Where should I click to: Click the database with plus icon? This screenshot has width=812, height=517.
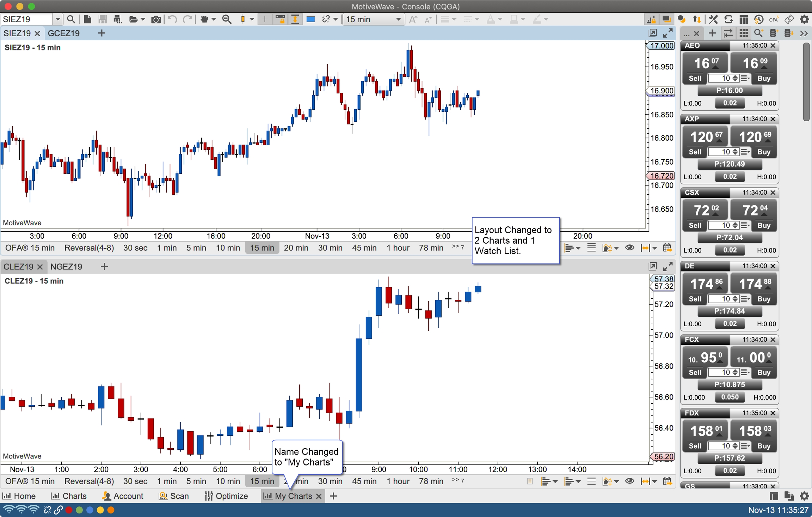(774, 33)
